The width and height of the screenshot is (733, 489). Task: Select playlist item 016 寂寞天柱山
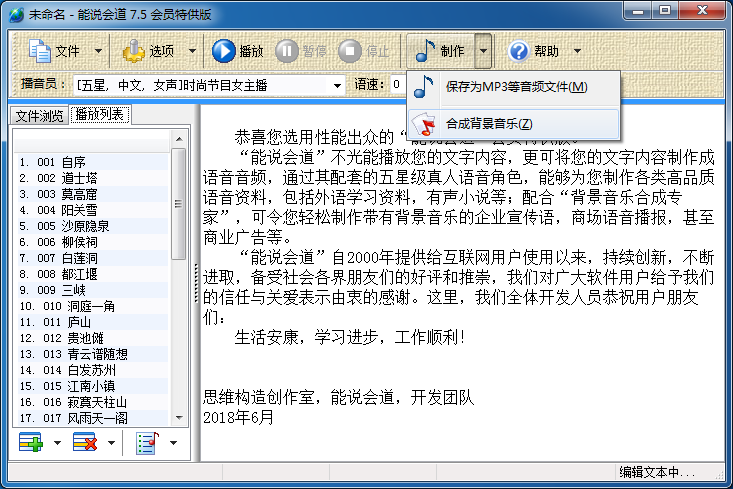tap(93, 402)
